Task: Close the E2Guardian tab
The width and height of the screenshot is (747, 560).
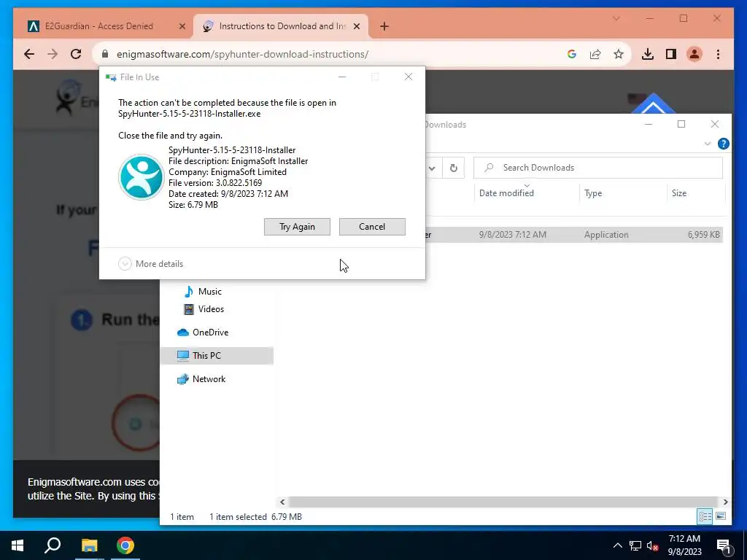Action: [x=182, y=27]
